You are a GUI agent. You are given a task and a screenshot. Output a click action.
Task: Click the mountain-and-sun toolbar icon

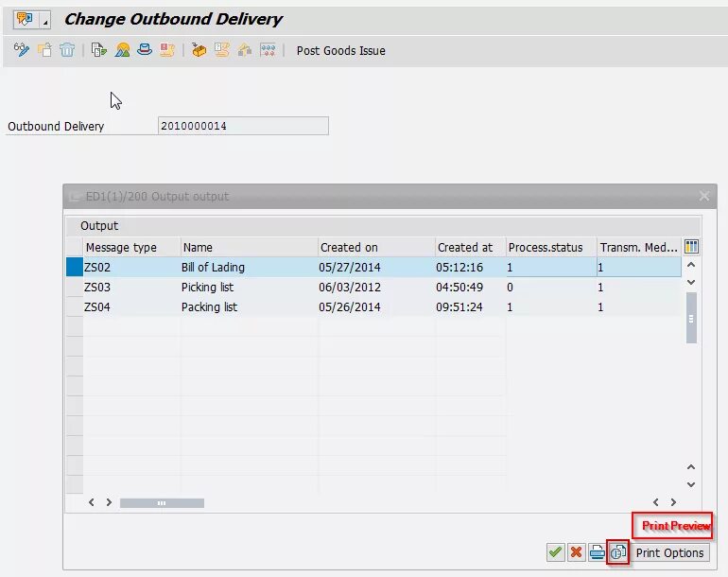[x=122, y=50]
